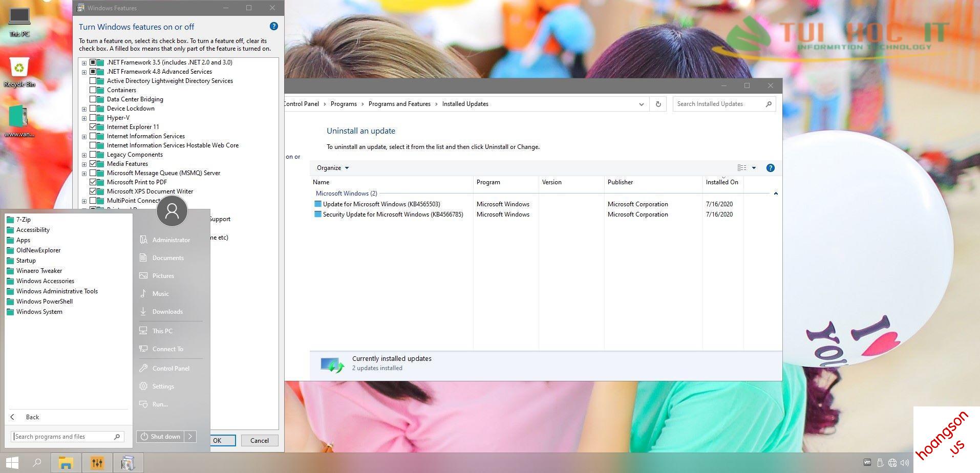
Task: Select KB4565503 update icon in list
Action: [x=317, y=204]
